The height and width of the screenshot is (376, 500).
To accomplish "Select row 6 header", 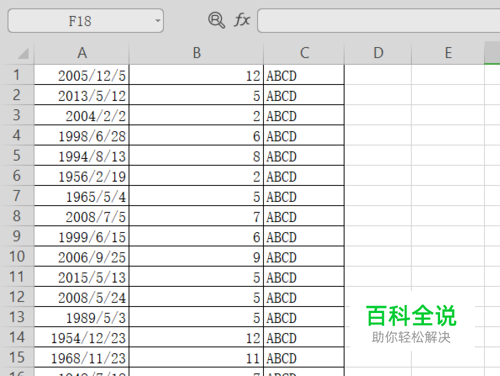I will point(17,176).
